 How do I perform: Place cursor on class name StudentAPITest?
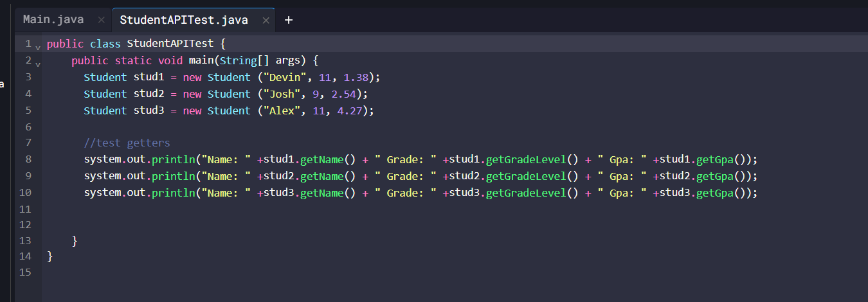point(170,44)
